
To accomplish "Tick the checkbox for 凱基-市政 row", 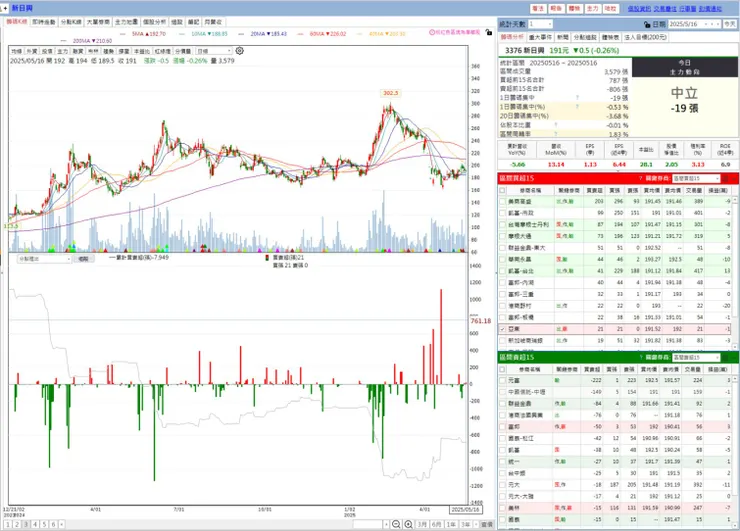I will (503, 213).
